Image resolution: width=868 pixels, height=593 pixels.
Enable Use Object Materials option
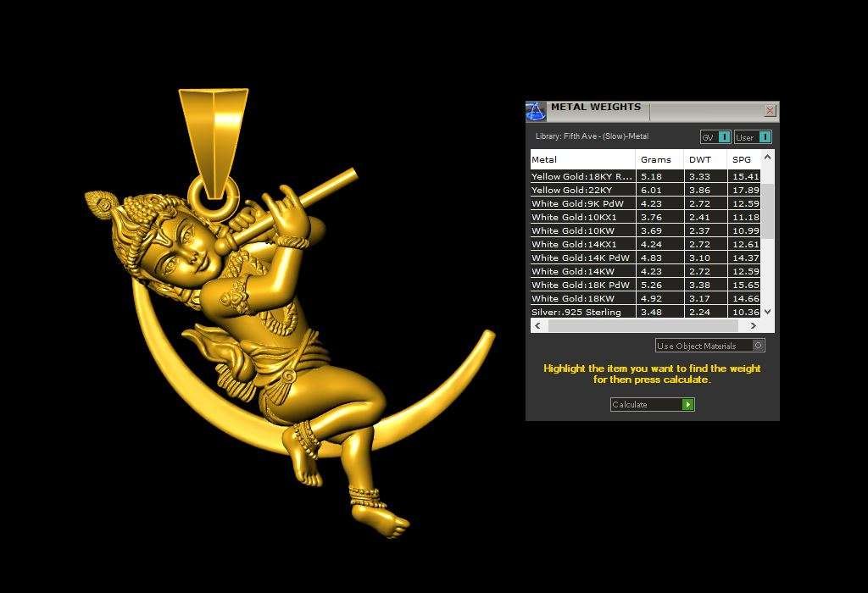758,346
